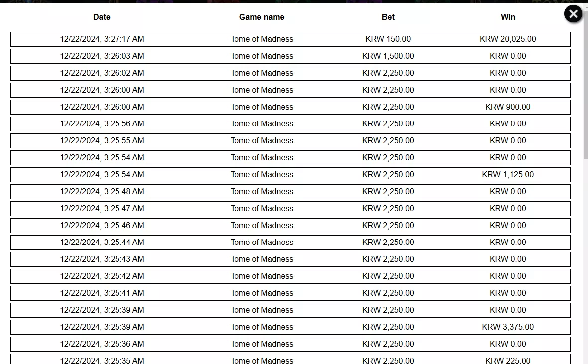Select the 3:25:36 AM entry
This screenshot has width=588, height=364.
click(290, 344)
